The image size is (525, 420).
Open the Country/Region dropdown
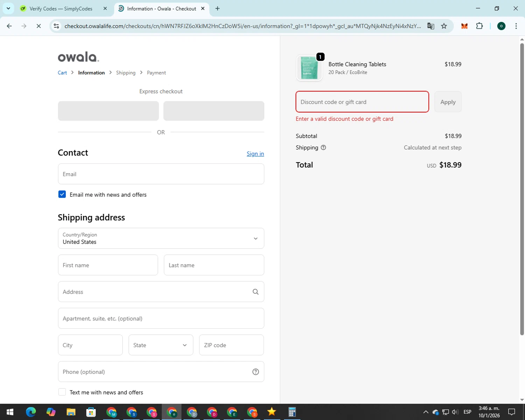coord(161,238)
